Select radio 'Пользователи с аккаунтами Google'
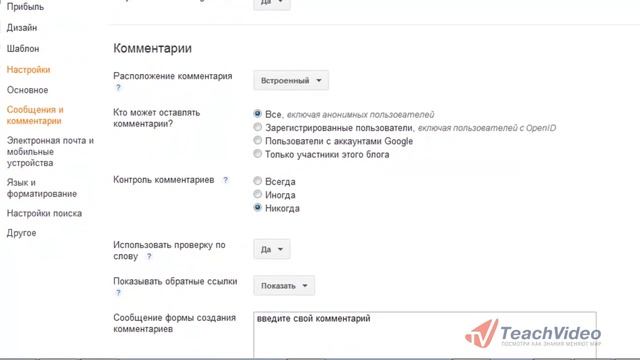Screen dimensions: 640x360 coord(258,140)
